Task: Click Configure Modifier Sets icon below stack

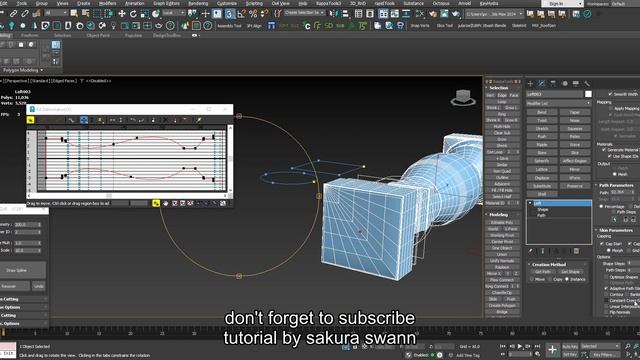Action: coord(576,251)
